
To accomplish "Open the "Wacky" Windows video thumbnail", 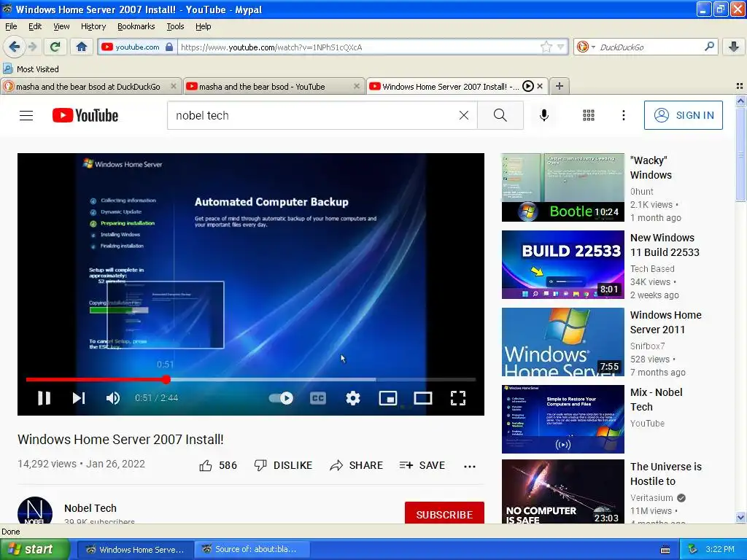I will [563, 187].
